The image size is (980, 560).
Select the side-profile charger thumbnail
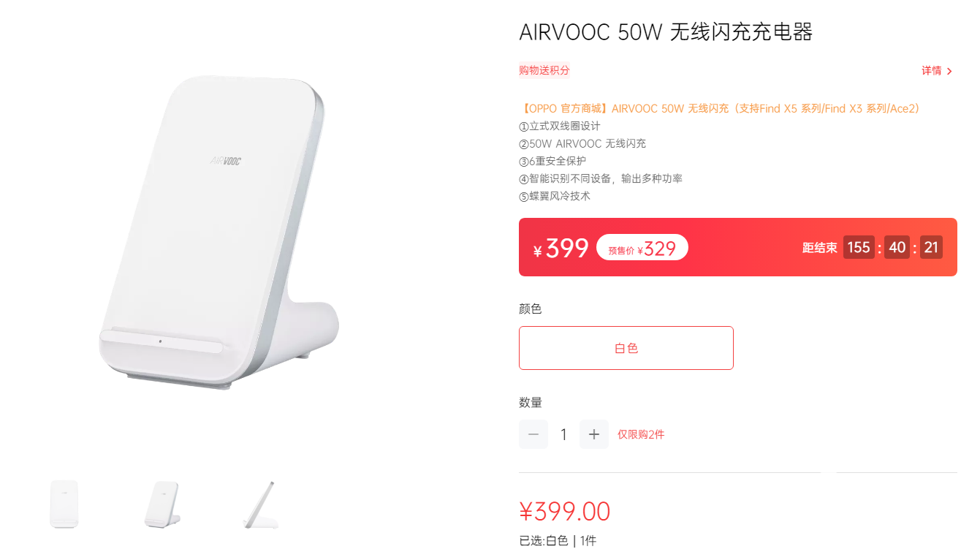click(x=261, y=504)
